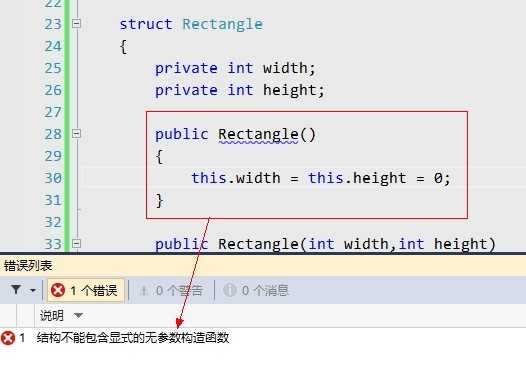Click the red error icon in errors button

pos(58,290)
